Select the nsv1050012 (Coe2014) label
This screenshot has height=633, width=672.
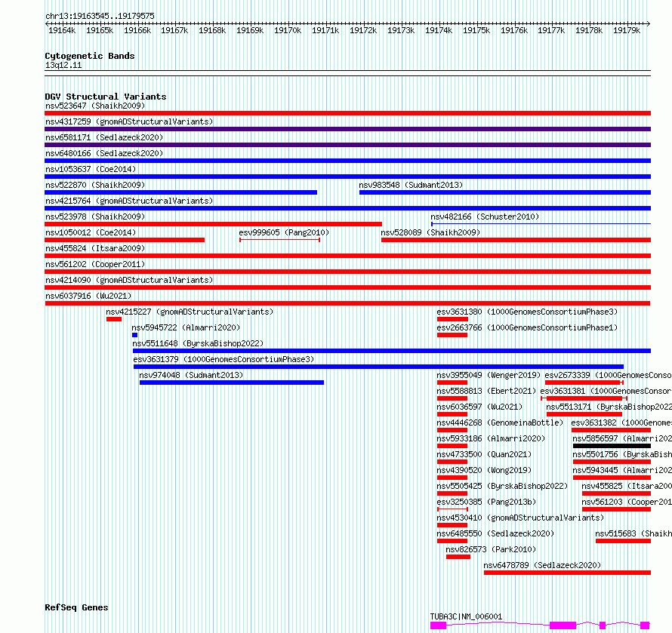coord(91,232)
